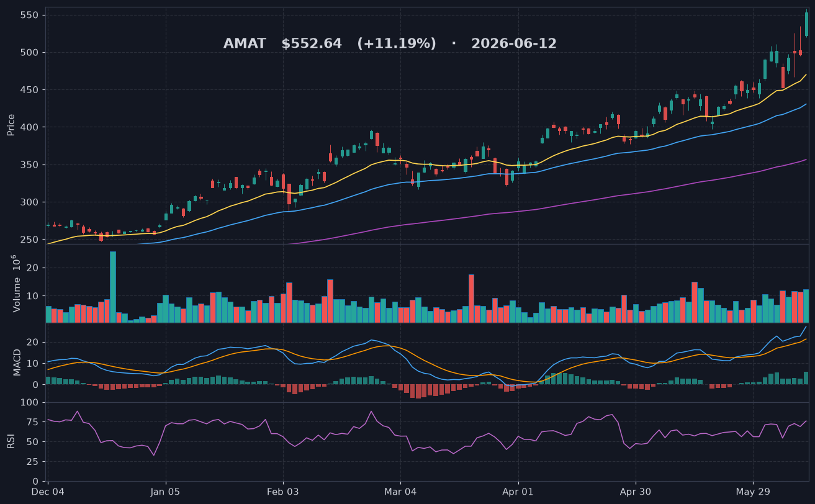Click the last green MACD histogram bar
The height and width of the screenshot is (504, 815).
pos(806,378)
